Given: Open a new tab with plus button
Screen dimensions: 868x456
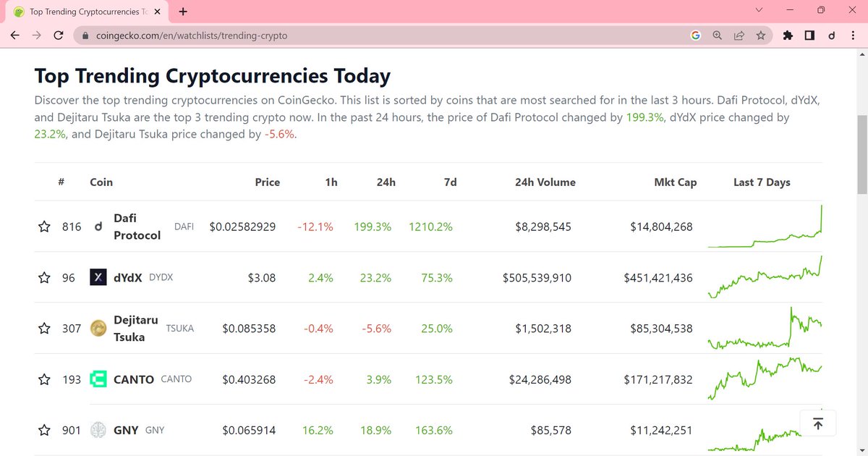Looking at the screenshot, I should [x=183, y=12].
